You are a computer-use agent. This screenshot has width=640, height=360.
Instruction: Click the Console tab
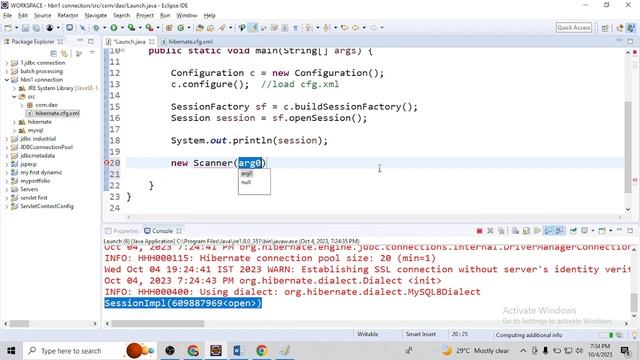pos(162,231)
